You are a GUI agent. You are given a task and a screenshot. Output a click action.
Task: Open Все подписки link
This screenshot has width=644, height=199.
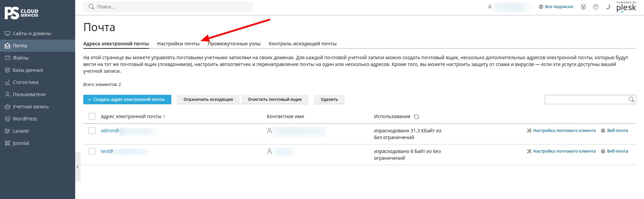pos(556,7)
